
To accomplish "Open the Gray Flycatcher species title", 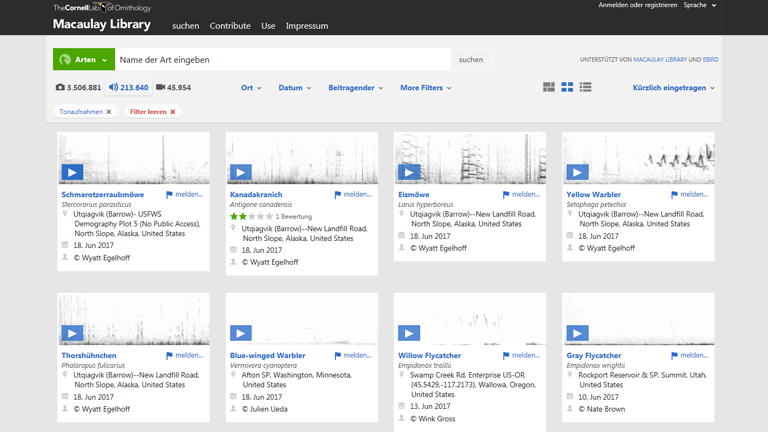I will pyautogui.click(x=594, y=356).
